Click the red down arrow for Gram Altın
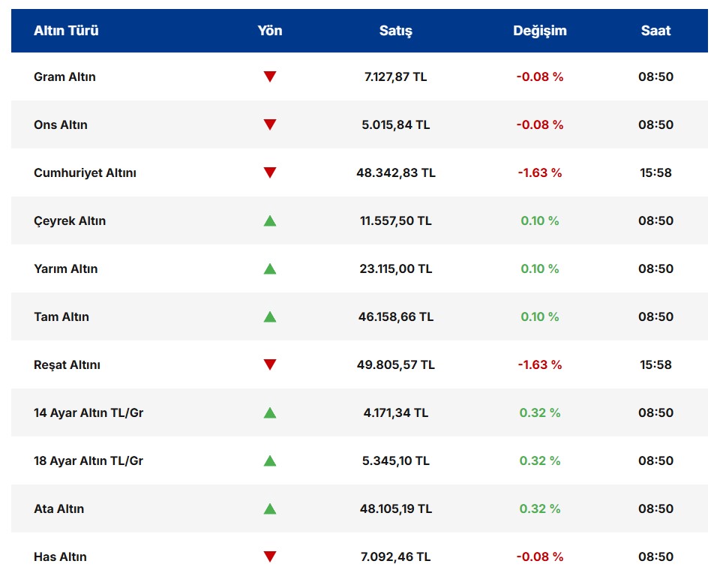Screen dimensions: 711x588 tap(270, 76)
